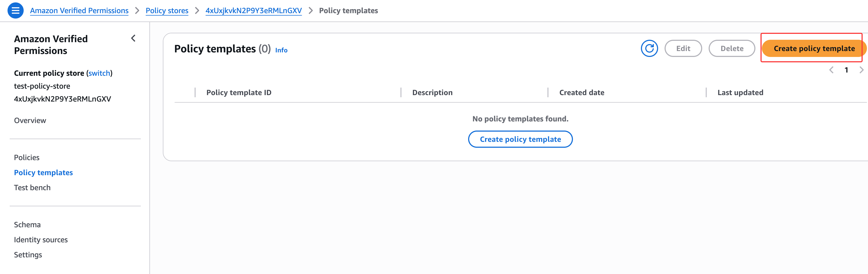Open Policies in side navigation
Viewport: 868px width, 274px height.
pyautogui.click(x=27, y=157)
